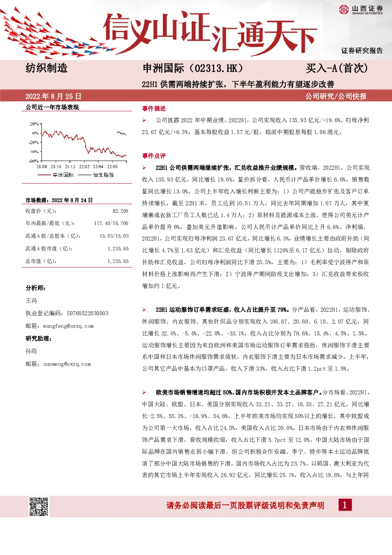Click the 22/06 axis label on chart
The width and height of the screenshot is (392, 555).
click(x=112, y=167)
